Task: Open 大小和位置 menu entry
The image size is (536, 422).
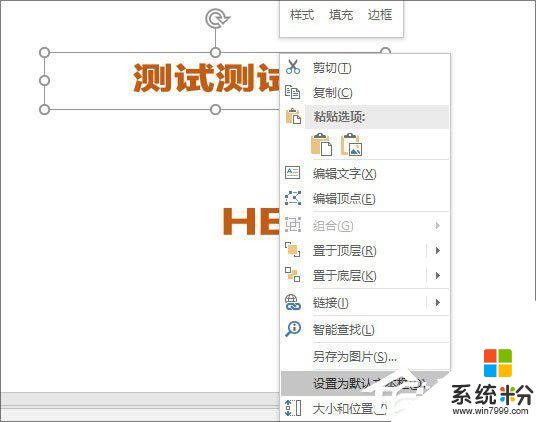Action: click(364, 409)
